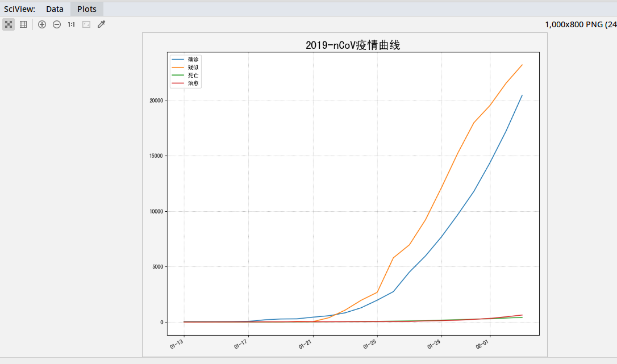
Task: Toggle the 确诊 series in the legend
Action: click(192, 59)
